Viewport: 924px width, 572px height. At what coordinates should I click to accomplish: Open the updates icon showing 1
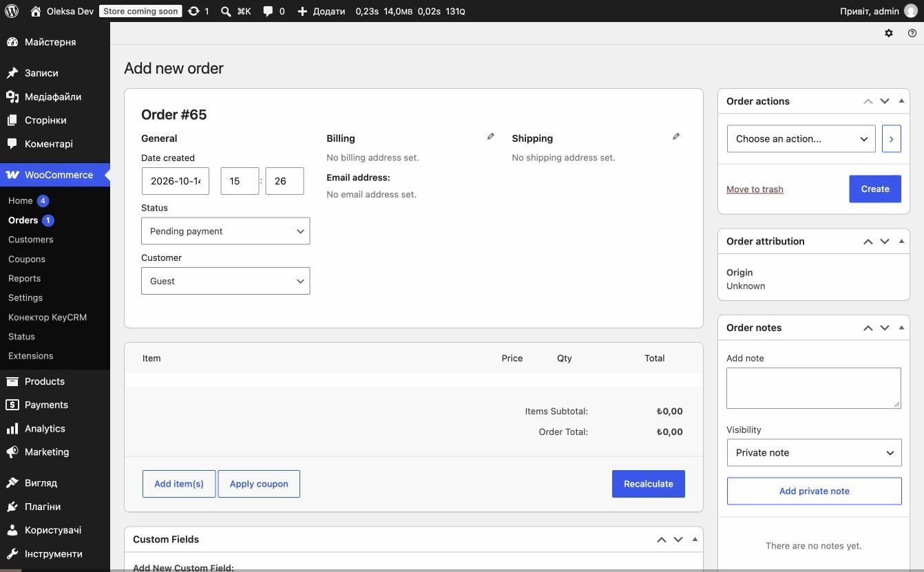[x=193, y=11]
